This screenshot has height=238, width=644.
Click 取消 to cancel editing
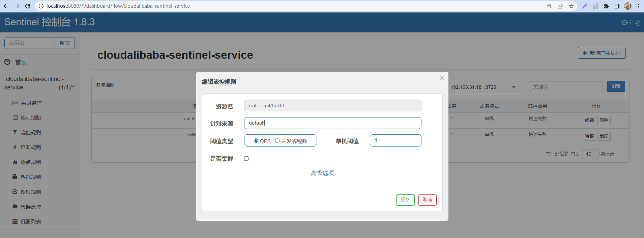[428, 200]
